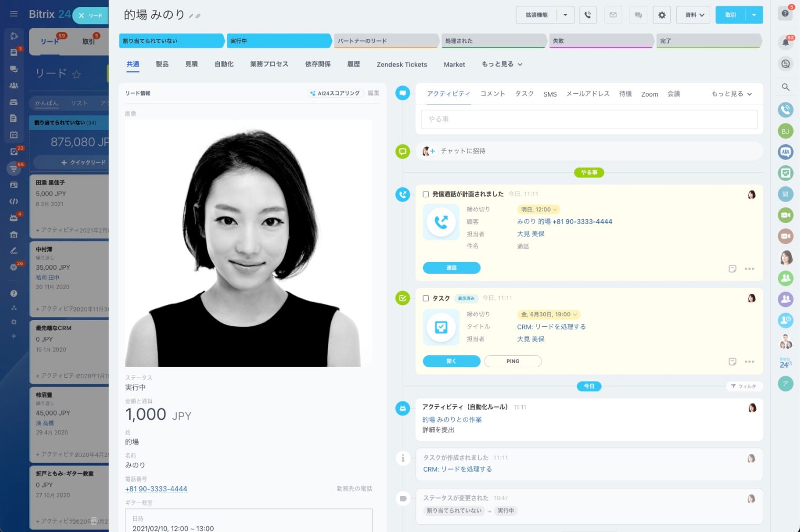
Task: Set stage to 失敗
Action: pyautogui.click(x=601, y=41)
